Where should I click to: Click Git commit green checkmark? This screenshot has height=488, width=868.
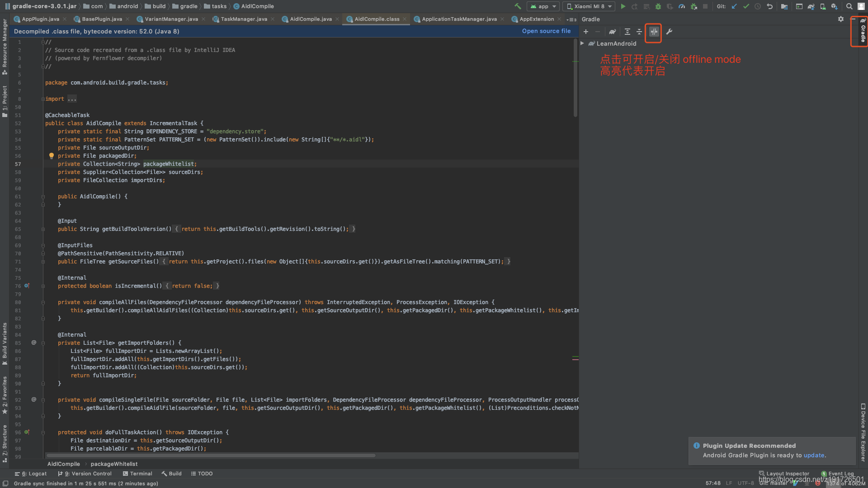746,6
